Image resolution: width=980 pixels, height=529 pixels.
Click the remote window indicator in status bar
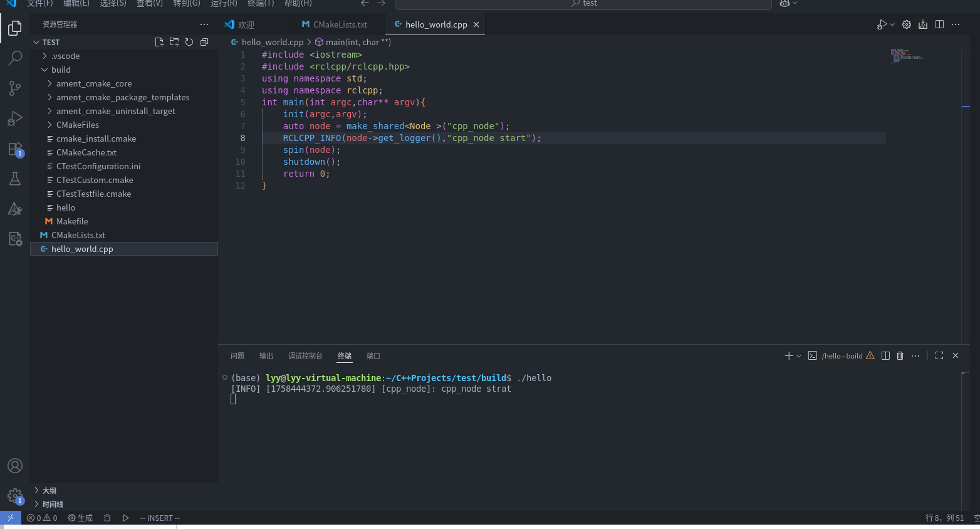click(11, 518)
